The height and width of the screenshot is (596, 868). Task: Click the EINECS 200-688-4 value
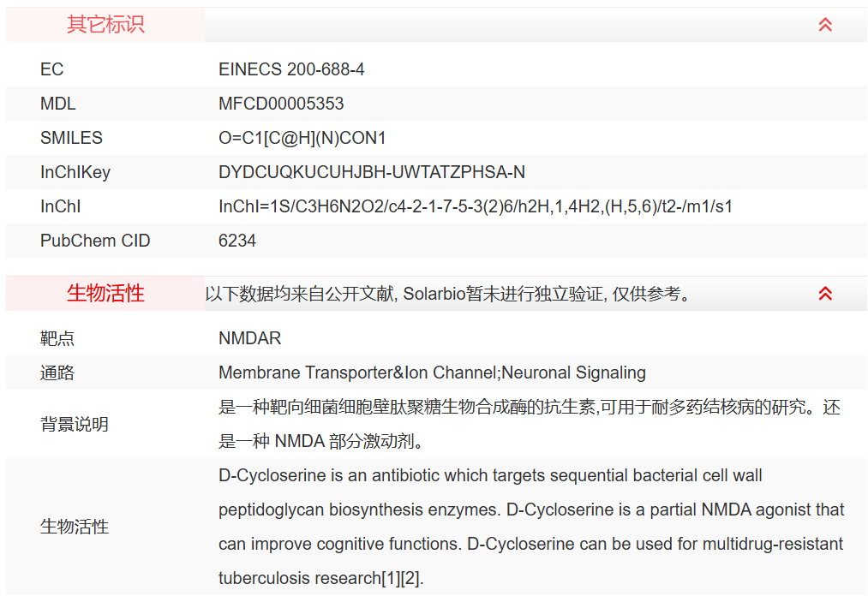pos(291,69)
